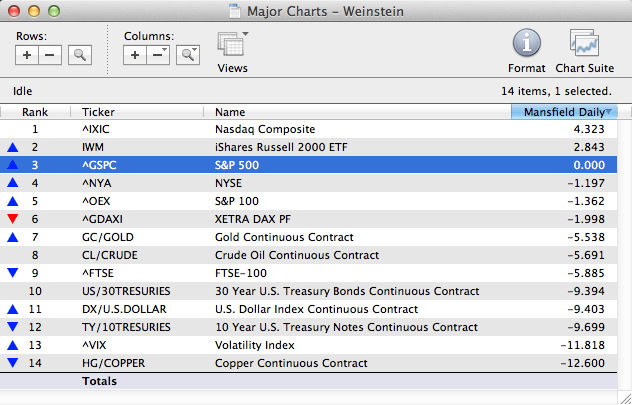Open the Columns search magnifier dropdown

pos(187,55)
